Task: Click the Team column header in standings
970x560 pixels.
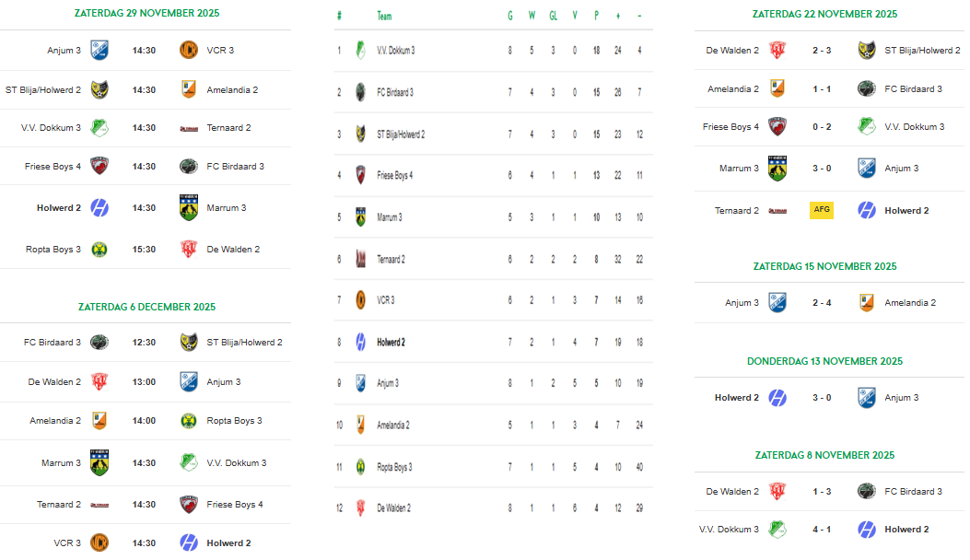Action: [x=384, y=17]
